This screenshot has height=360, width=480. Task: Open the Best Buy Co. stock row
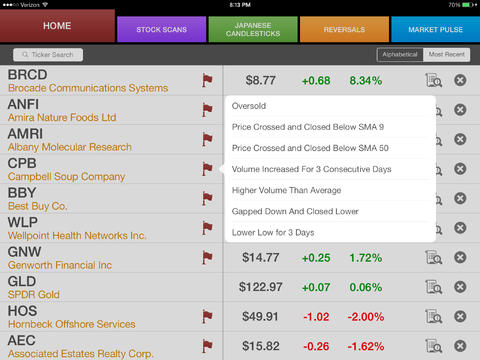pos(111,199)
